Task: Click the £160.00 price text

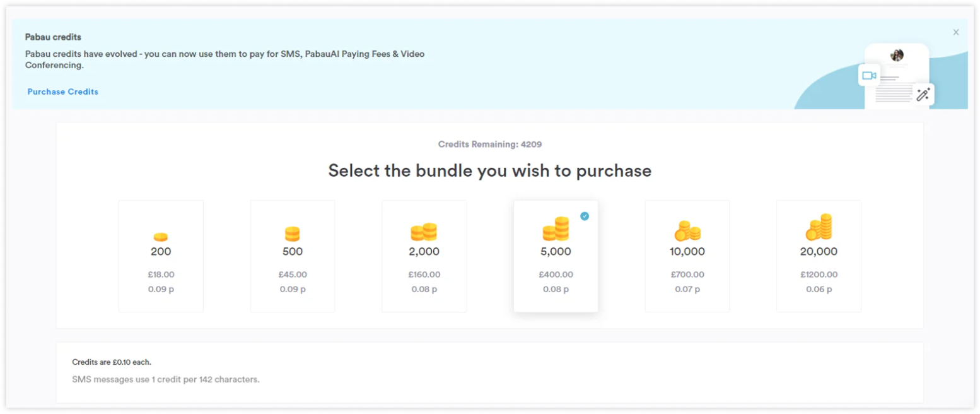Action: click(x=424, y=275)
